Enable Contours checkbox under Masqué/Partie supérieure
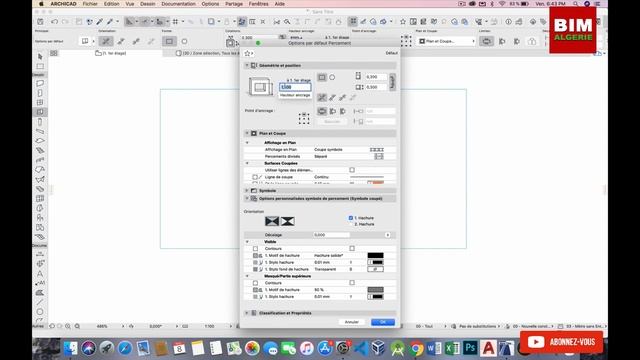This screenshot has height=360, width=640. [352, 282]
